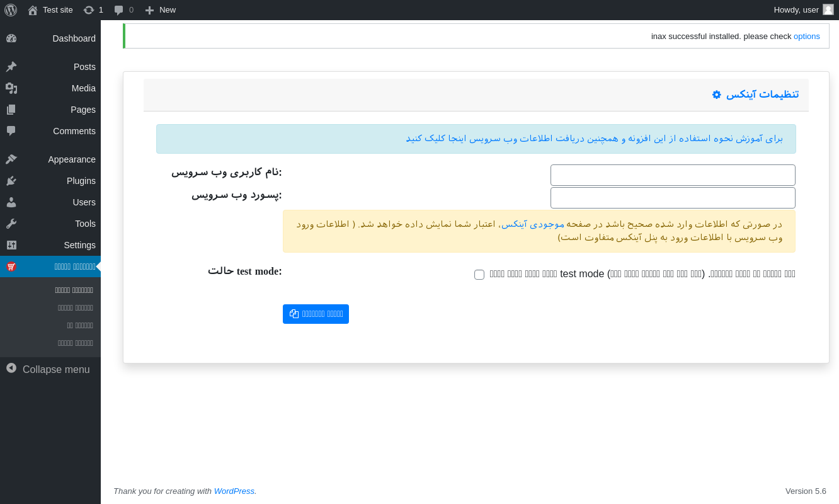Click the Posts pushpin icon

pyautogui.click(x=11, y=67)
